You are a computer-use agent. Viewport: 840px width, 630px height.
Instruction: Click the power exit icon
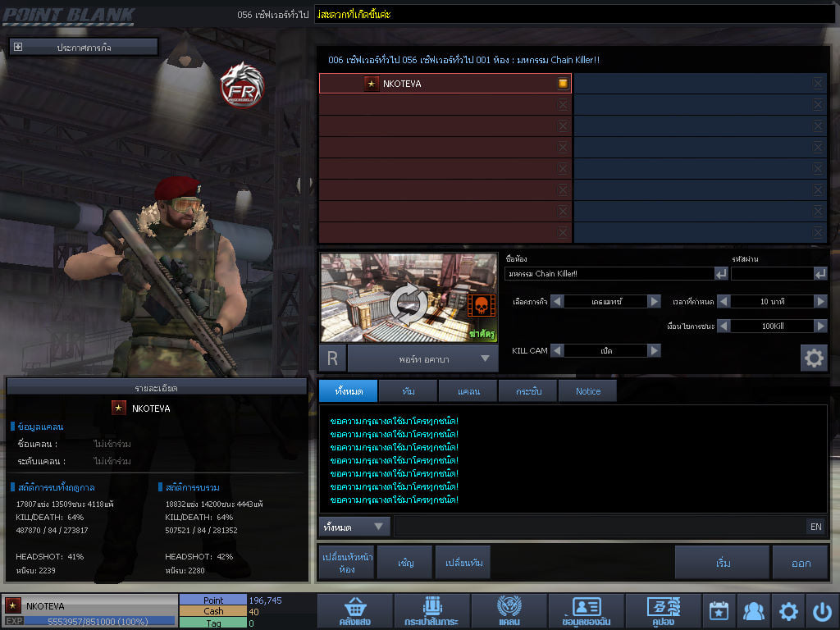pyautogui.click(x=822, y=611)
